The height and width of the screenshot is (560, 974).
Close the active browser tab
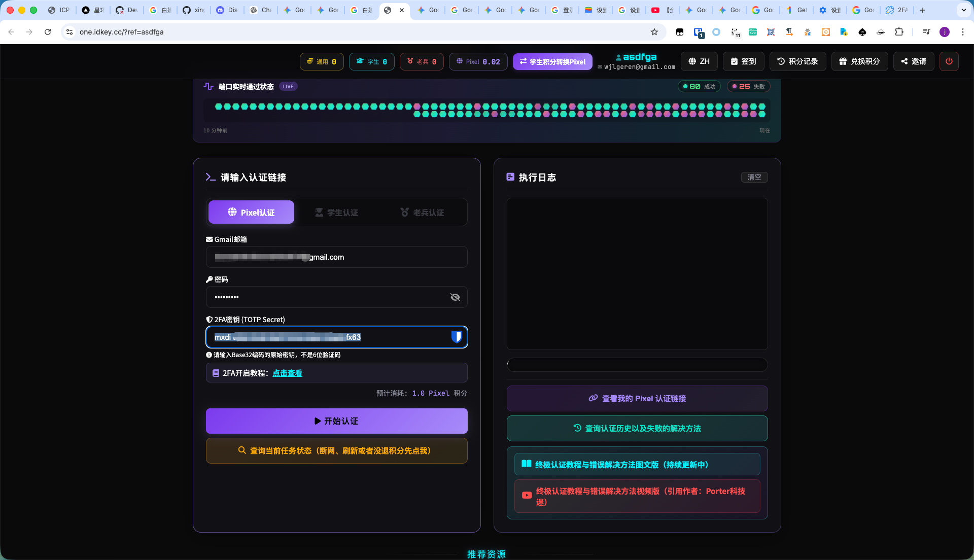tap(402, 10)
